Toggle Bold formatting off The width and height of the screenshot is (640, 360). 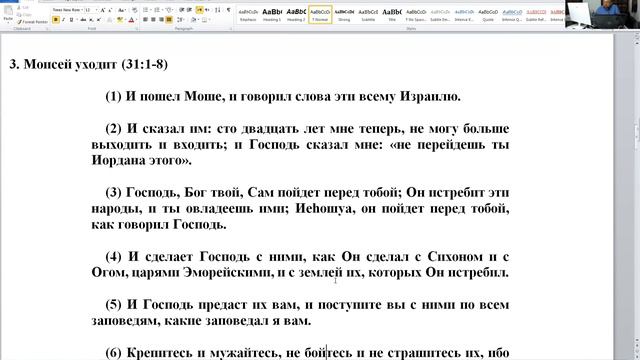[56, 19]
